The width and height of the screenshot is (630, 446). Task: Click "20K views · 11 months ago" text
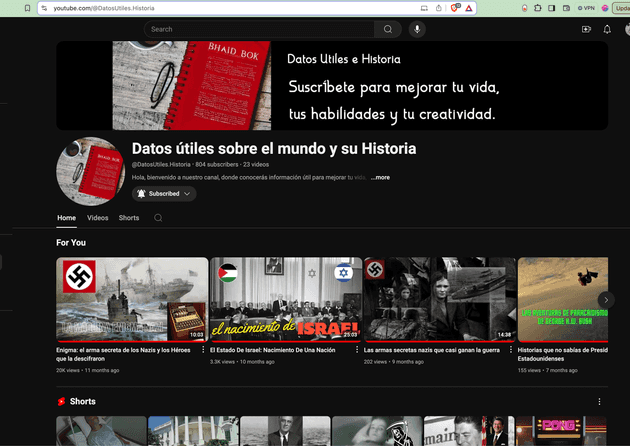88,370
